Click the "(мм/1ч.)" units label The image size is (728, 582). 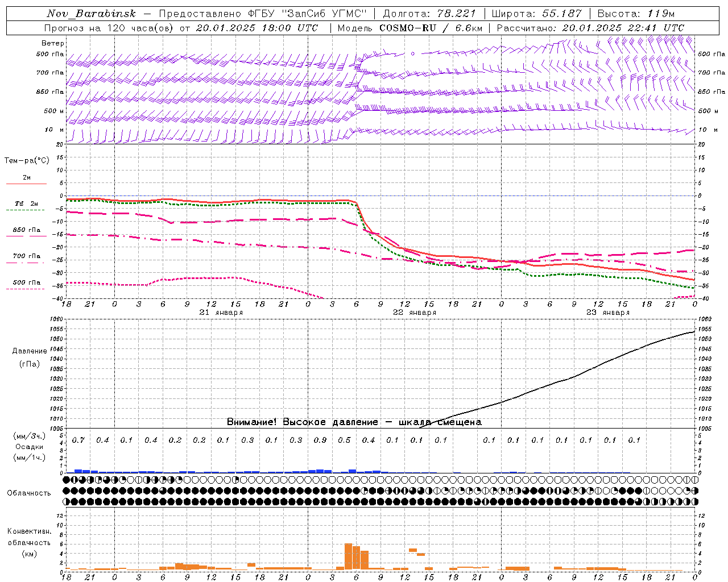30,458
